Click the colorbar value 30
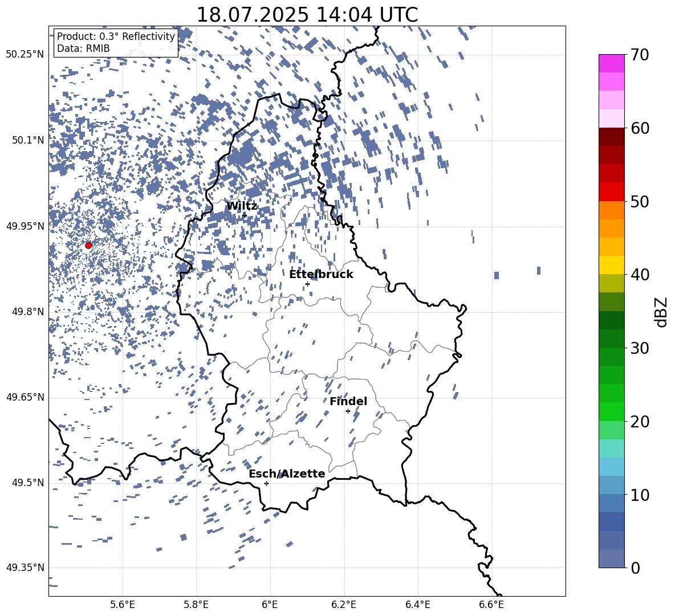The image size is (675, 616). (640, 348)
